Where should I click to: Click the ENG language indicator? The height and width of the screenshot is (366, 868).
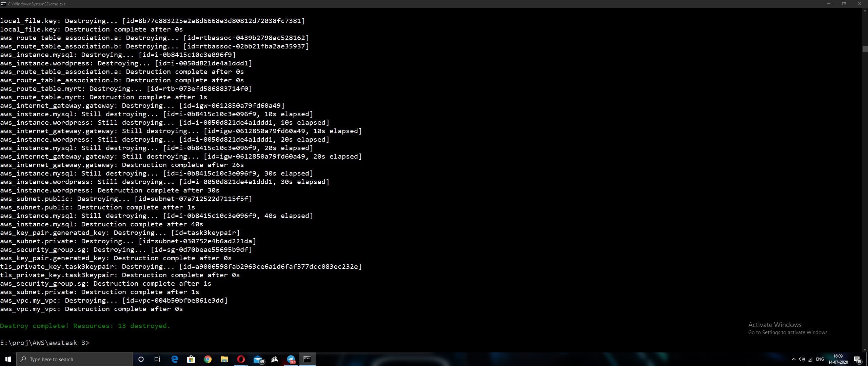tap(820, 359)
